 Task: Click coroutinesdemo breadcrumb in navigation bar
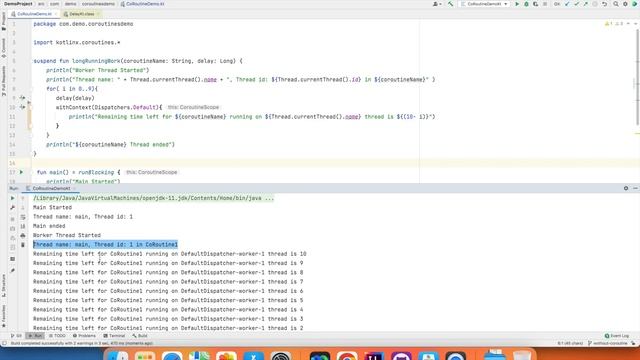point(98,4)
